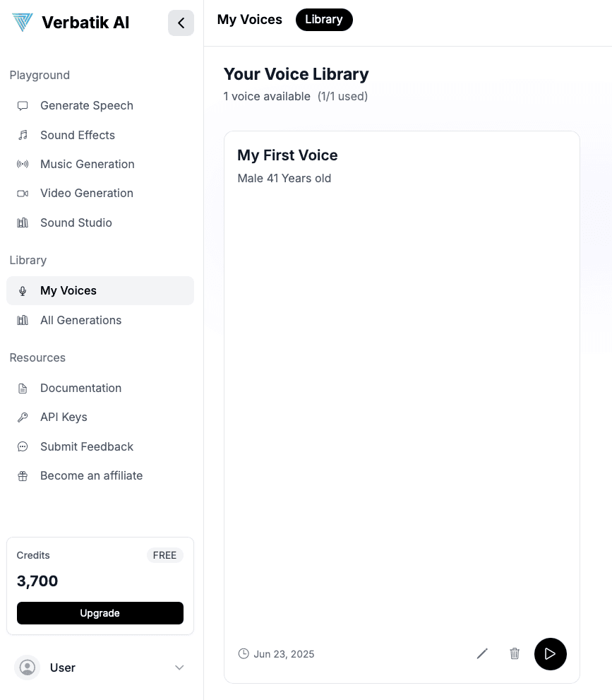Collapse the sidebar with the chevron button

(x=181, y=23)
